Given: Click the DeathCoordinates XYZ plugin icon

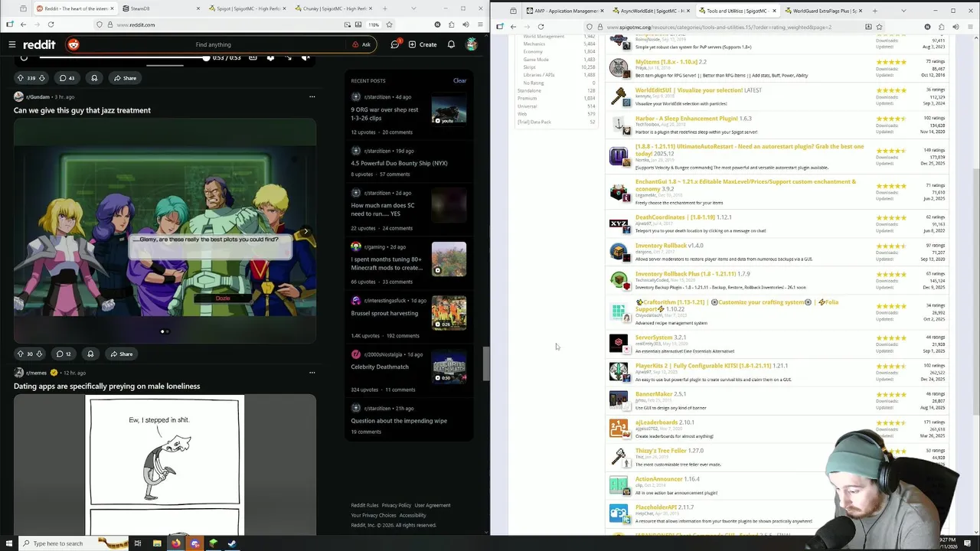Looking at the screenshot, I should click(619, 223).
